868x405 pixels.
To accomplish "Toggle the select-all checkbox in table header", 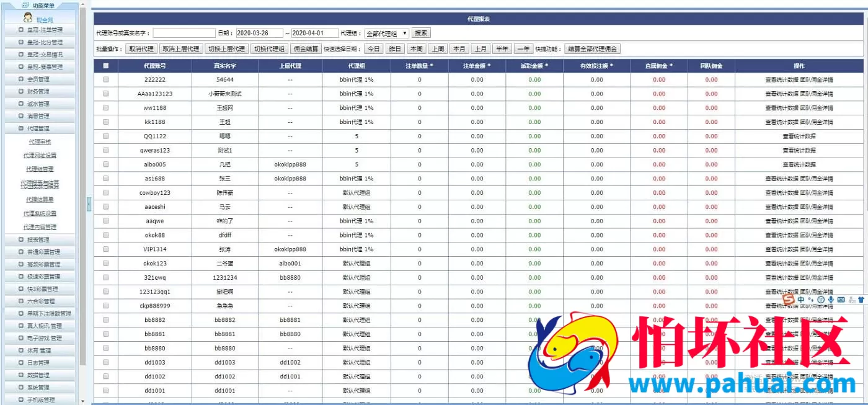I will click(x=105, y=66).
